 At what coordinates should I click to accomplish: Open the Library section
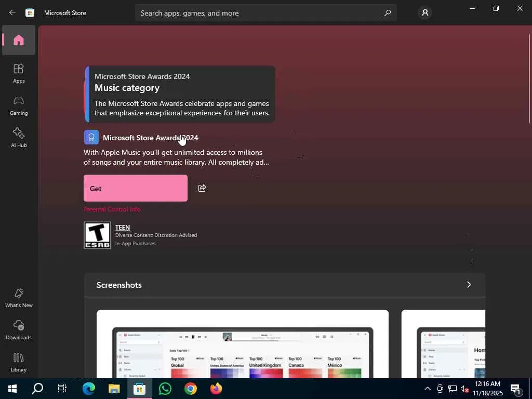19,362
